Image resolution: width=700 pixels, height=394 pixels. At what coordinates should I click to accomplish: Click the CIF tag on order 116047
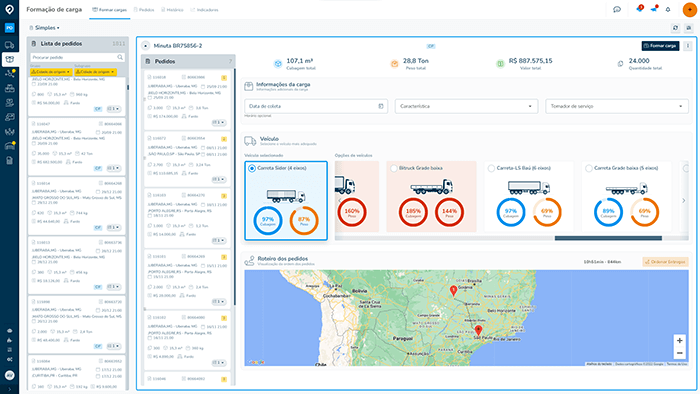[98, 168]
